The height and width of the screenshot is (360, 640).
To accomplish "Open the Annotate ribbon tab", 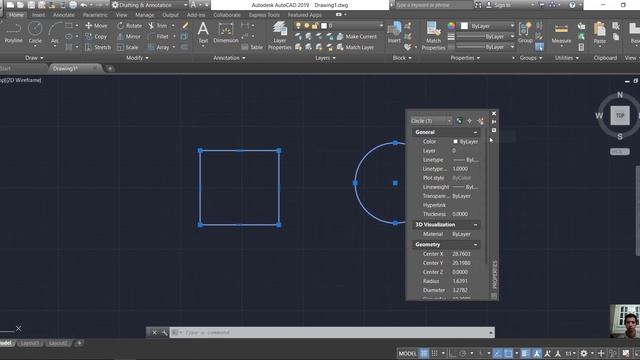I will pyautogui.click(x=64, y=15).
